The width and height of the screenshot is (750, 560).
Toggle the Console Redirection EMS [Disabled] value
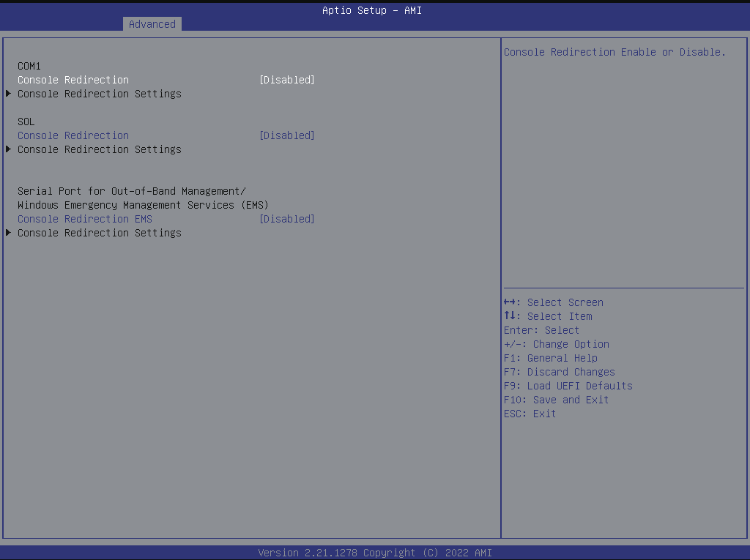pyautogui.click(x=287, y=219)
